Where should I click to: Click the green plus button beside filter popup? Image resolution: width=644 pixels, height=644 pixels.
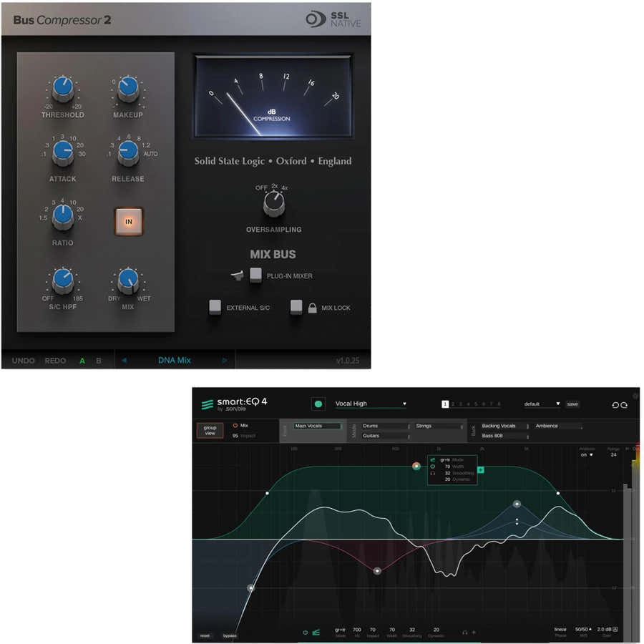pos(481,469)
